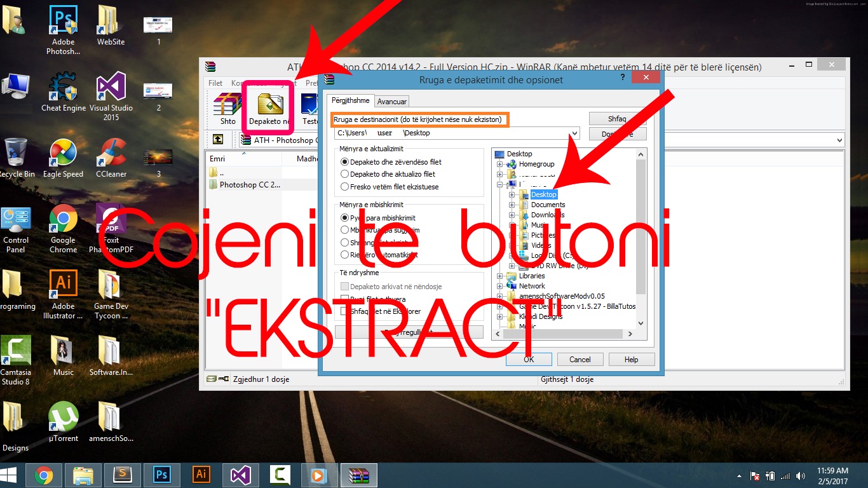Click the Cancel button in dialog
Viewport: 868px width, 488px height.
pyautogui.click(x=580, y=359)
